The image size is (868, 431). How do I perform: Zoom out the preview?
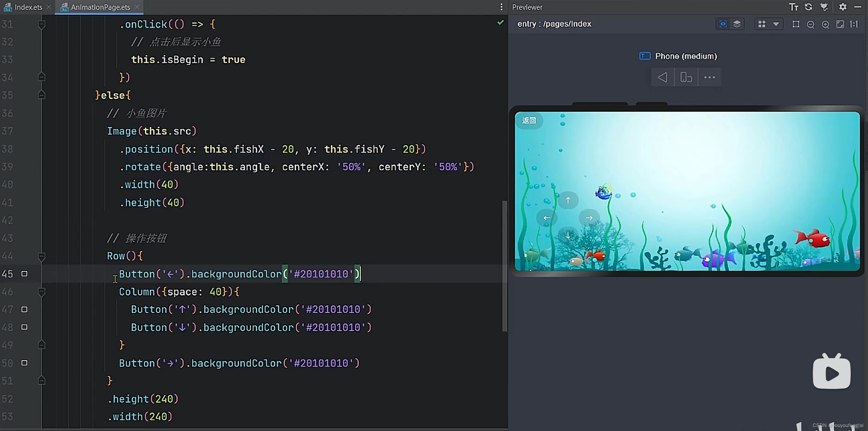coord(810,24)
